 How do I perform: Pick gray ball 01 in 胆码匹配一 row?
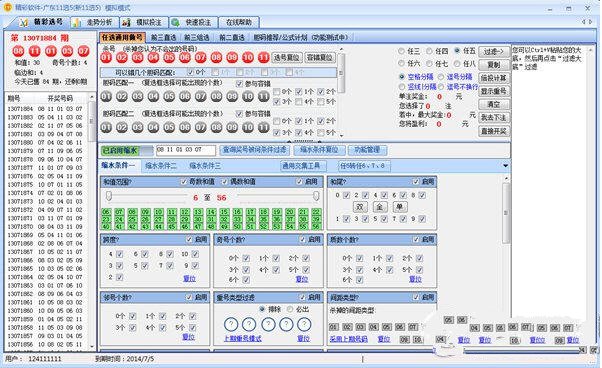(106, 96)
